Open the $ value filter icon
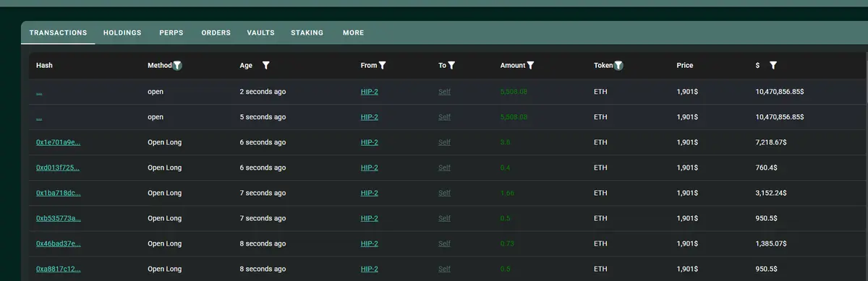The image size is (868, 281). [773, 66]
